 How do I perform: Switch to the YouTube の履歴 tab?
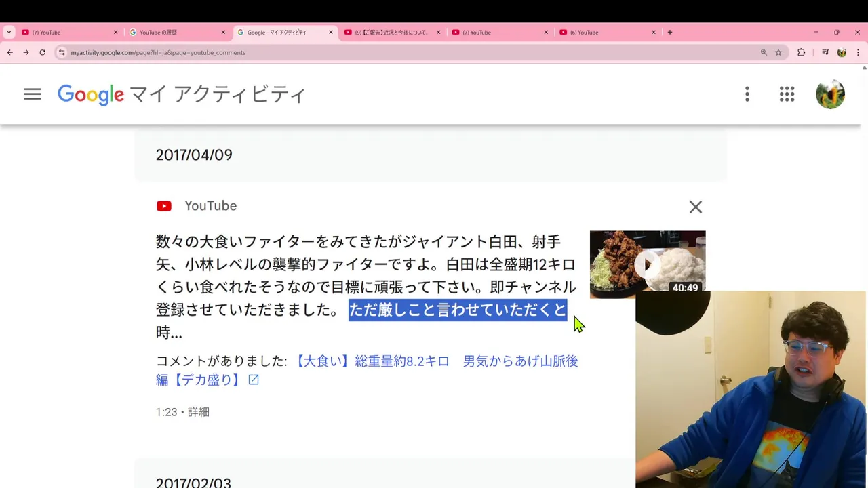click(x=178, y=32)
